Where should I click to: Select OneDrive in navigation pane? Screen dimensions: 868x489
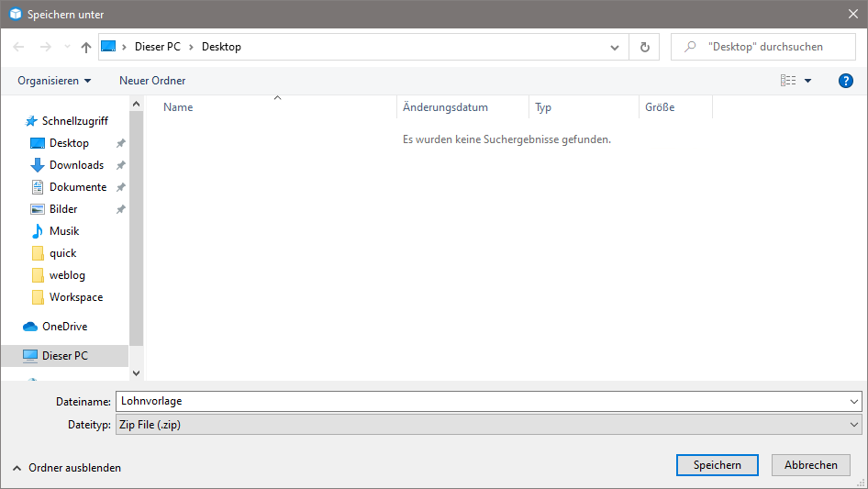64,327
